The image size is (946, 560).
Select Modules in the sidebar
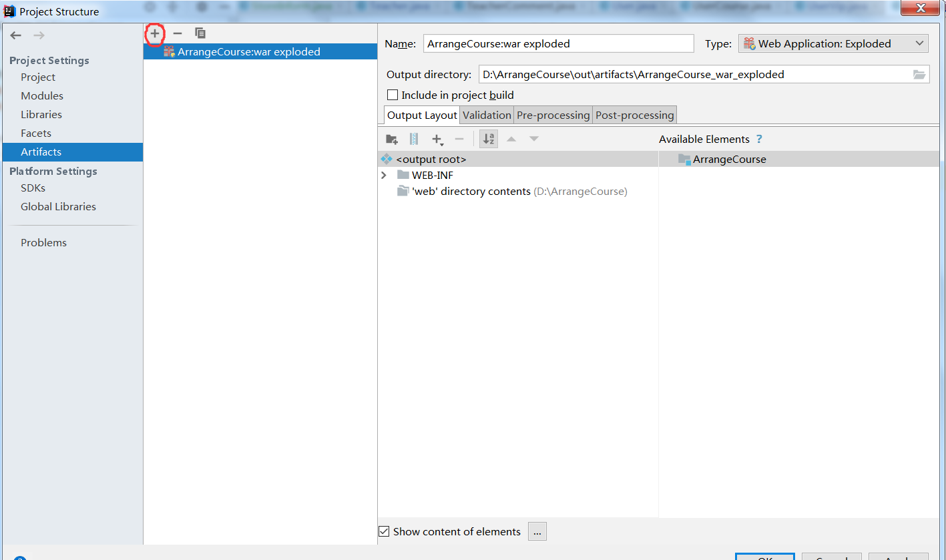(42, 95)
